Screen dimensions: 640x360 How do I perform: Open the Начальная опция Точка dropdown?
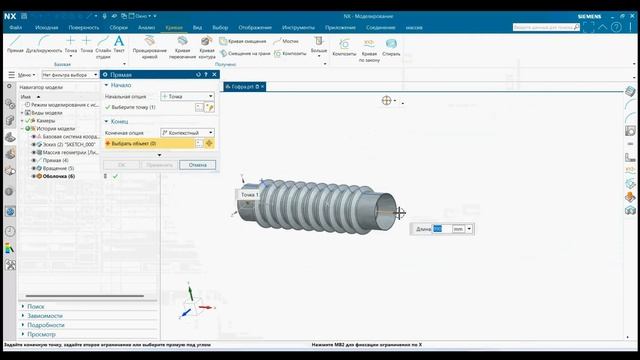[x=187, y=96]
